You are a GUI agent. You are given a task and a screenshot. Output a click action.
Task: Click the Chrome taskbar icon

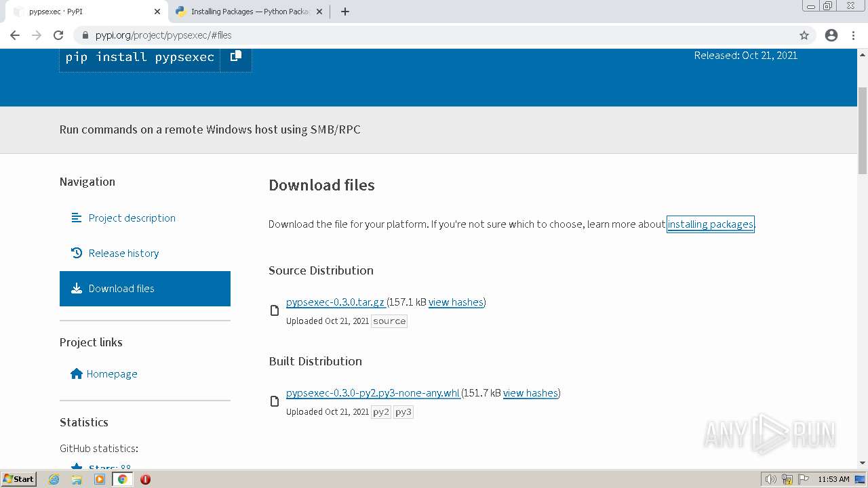click(122, 479)
